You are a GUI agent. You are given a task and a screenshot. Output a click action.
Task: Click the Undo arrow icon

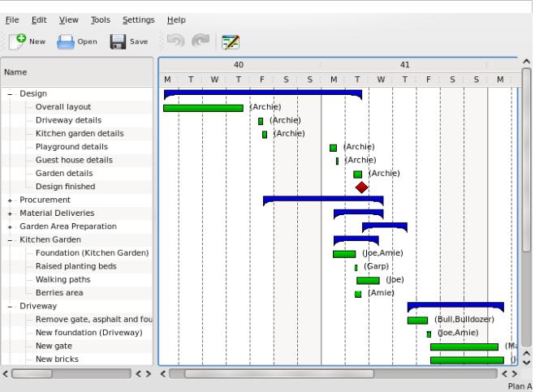click(175, 41)
